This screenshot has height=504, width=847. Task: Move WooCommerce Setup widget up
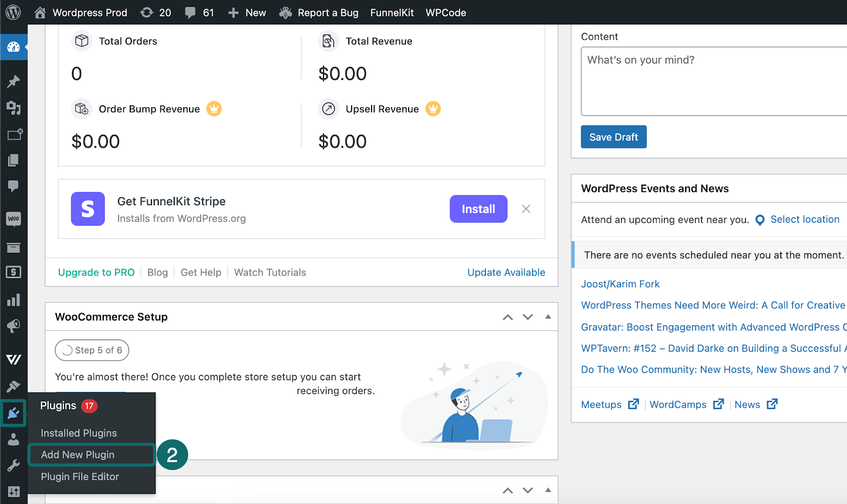[x=508, y=317]
